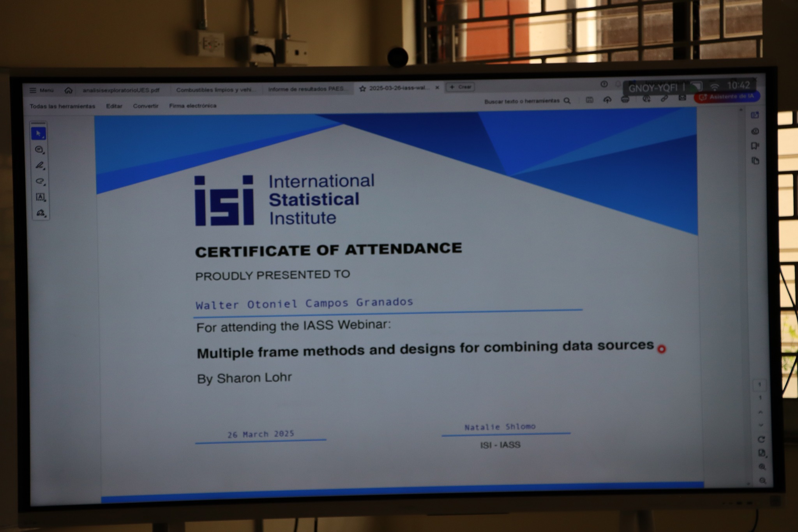
Task: Go to previous page with up chevron
Action: (761, 412)
